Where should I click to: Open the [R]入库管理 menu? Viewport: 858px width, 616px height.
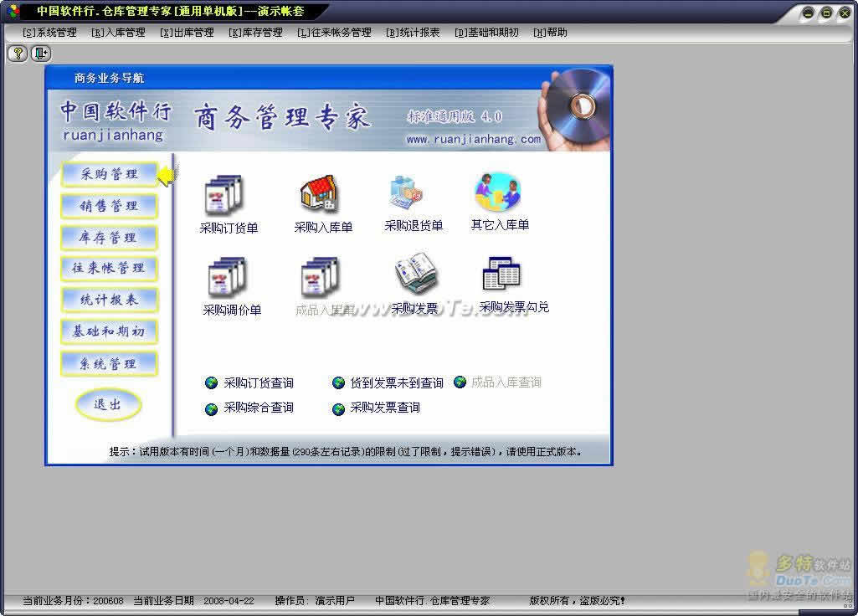point(118,33)
